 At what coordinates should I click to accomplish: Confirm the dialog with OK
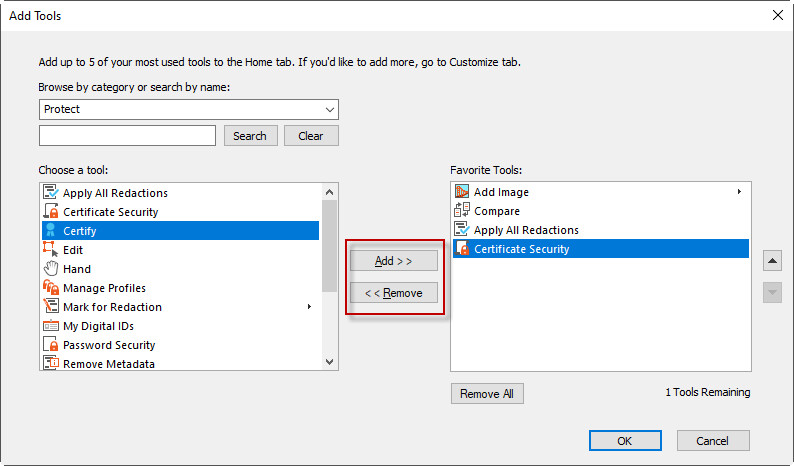(x=625, y=441)
